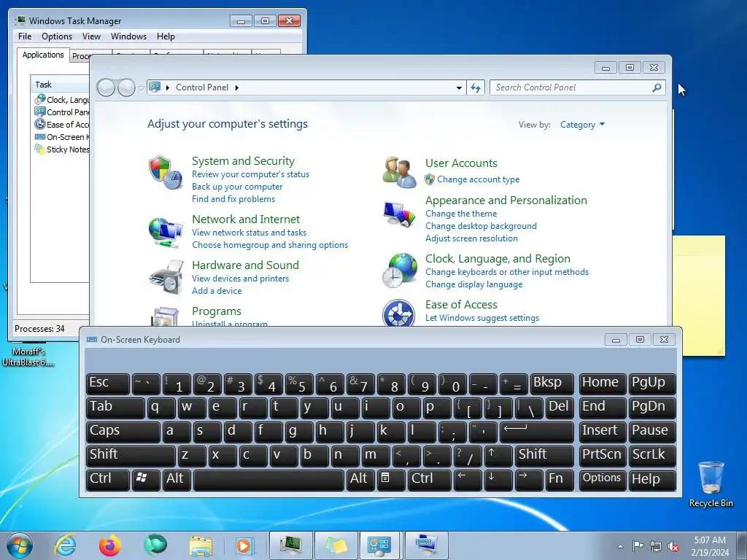Viewport: 747px width, 560px height.
Task: Click the spacebar on On-Screen Keyboard
Action: point(268,479)
